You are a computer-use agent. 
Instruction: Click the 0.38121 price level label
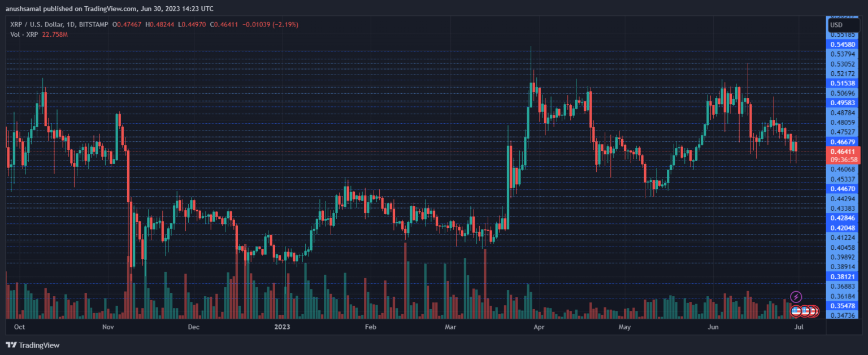click(x=843, y=277)
